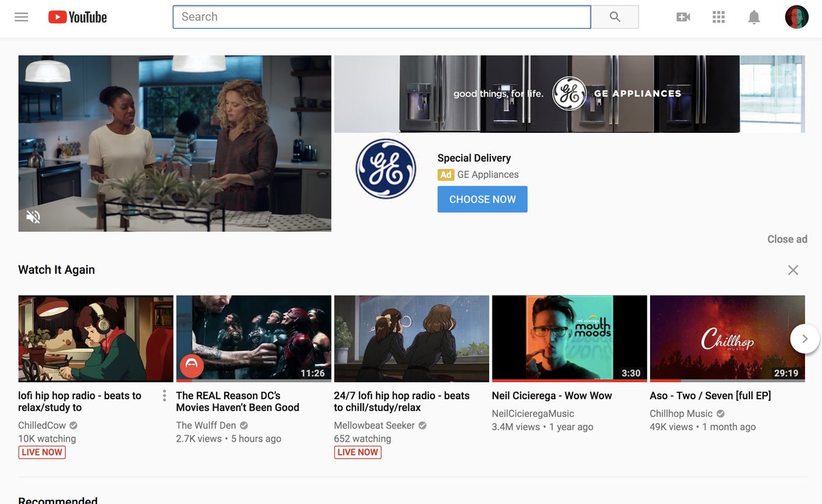Image resolution: width=822 pixels, height=504 pixels.
Task: Go to Mellowbeat Seeker channel
Action: click(x=375, y=425)
